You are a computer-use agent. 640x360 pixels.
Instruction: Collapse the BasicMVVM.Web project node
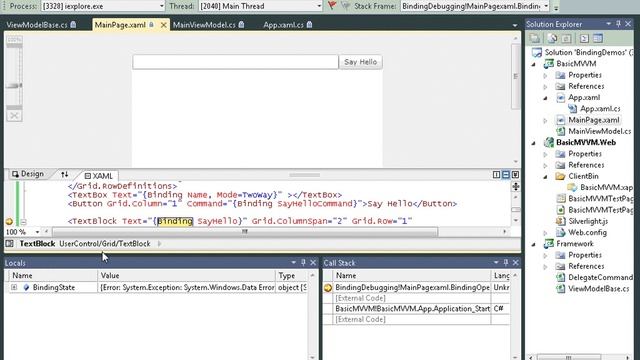pos(533,143)
